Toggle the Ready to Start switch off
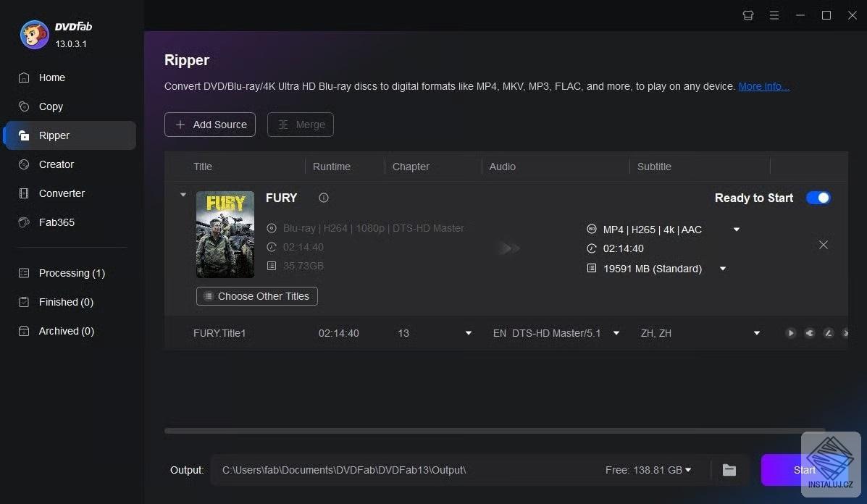The image size is (867, 504). 818,198
